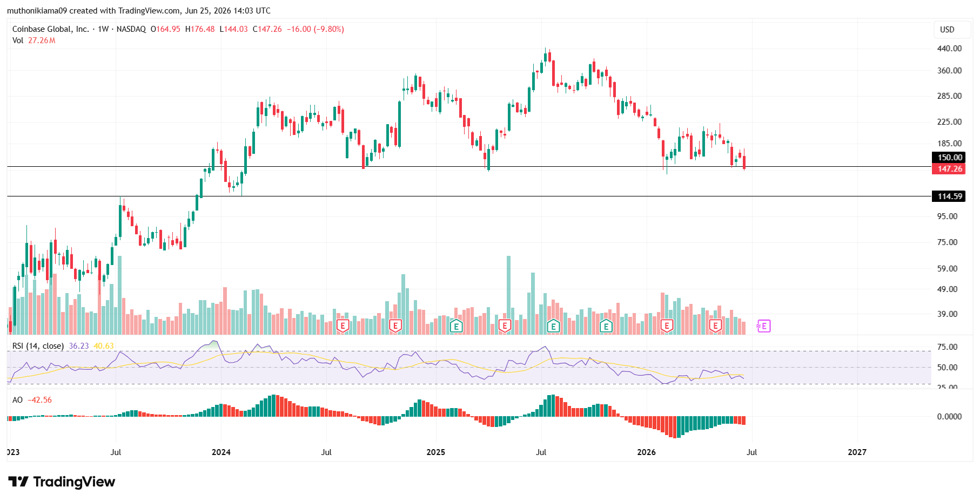The width and height of the screenshot is (980, 502).
Task: Click the 49.00 price axis label
Action: [x=948, y=289]
